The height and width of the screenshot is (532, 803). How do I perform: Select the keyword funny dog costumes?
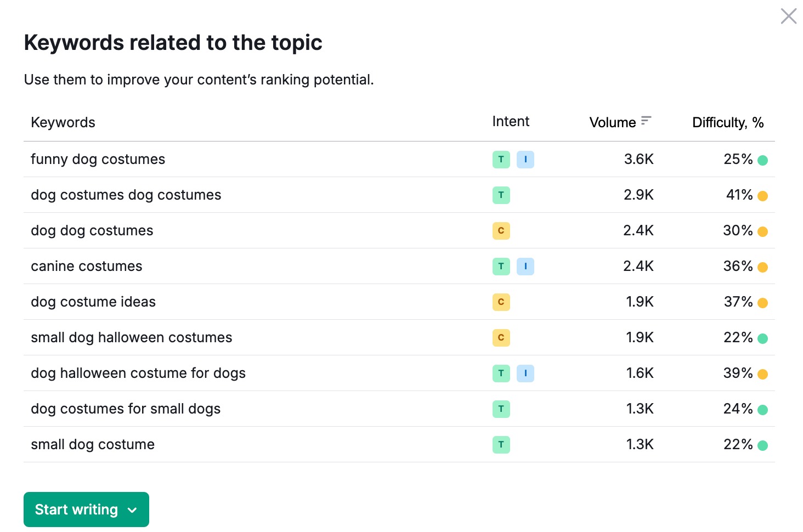98,159
